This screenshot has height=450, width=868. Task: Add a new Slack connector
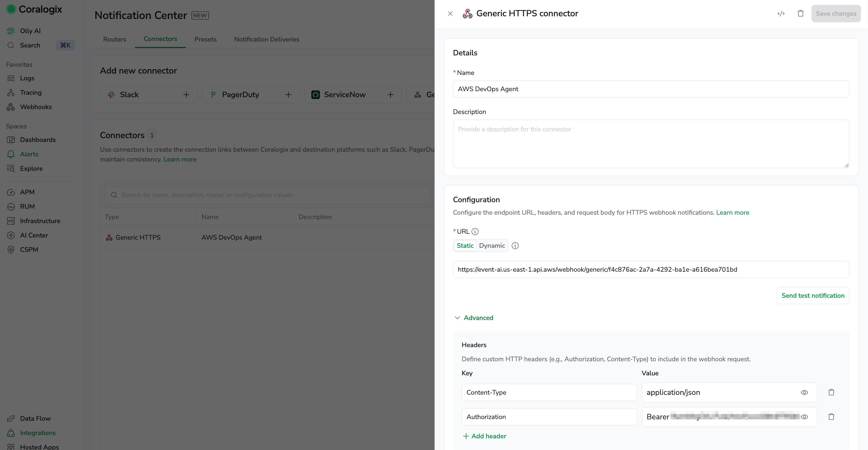[x=149, y=95]
